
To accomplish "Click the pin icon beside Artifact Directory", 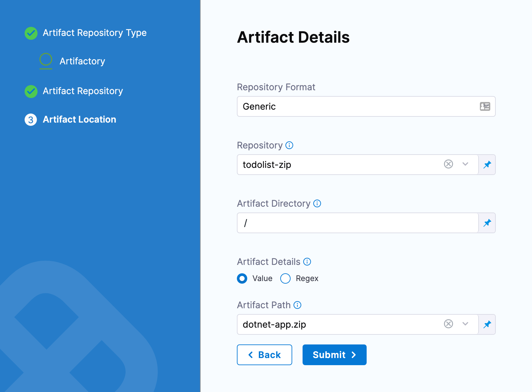I will coord(487,223).
